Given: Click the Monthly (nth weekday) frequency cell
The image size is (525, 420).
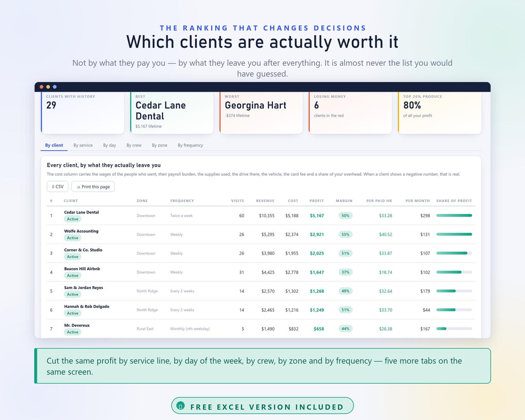Looking at the screenshot, I should pos(190,329).
